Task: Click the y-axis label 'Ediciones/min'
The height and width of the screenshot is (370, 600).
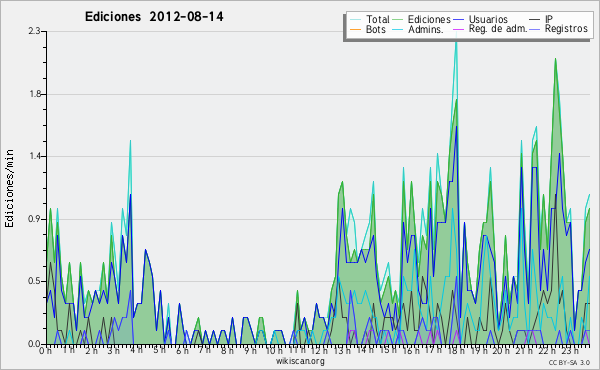Action: click(9, 188)
